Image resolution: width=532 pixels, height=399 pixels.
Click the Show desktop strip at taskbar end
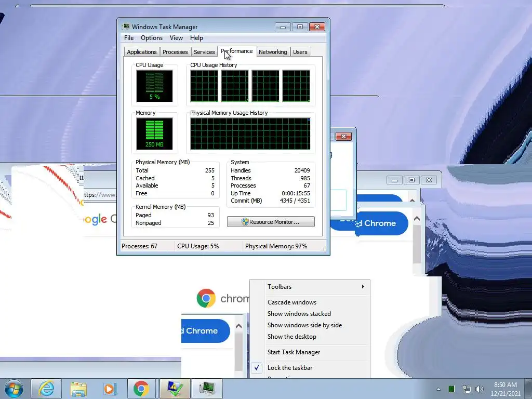528,389
